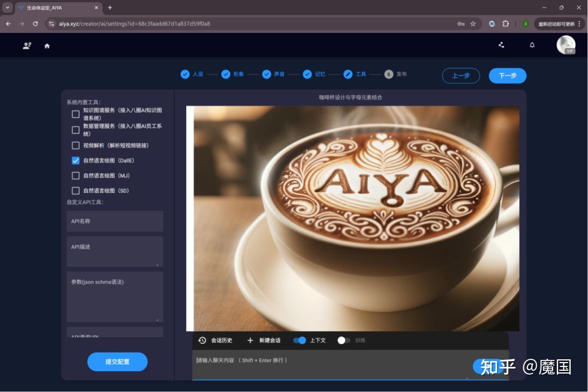Check 自然语言绘图 (SD) checkbox
This screenshot has width=588, height=392.
tap(75, 191)
